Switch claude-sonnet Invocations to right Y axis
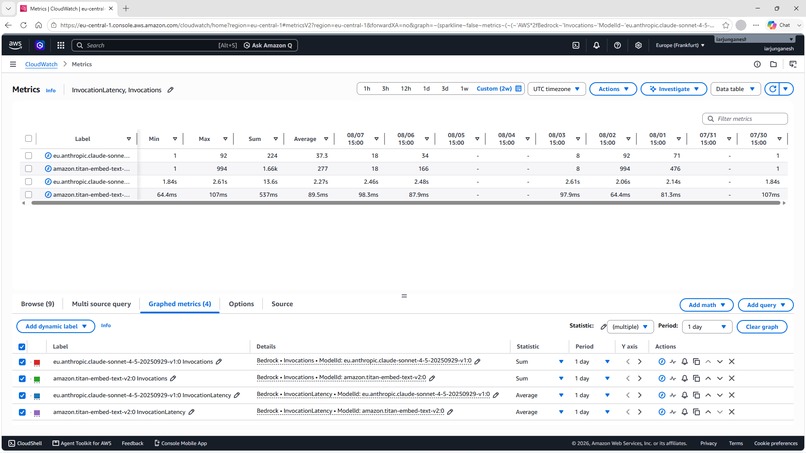The image size is (806, 453). (639, 361)
